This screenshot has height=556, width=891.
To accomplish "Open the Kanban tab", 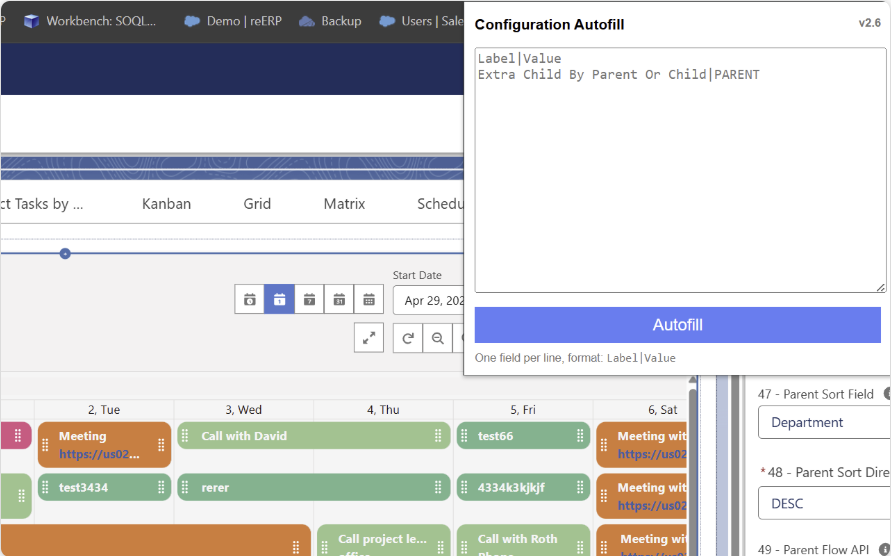I will pos(166,204).
